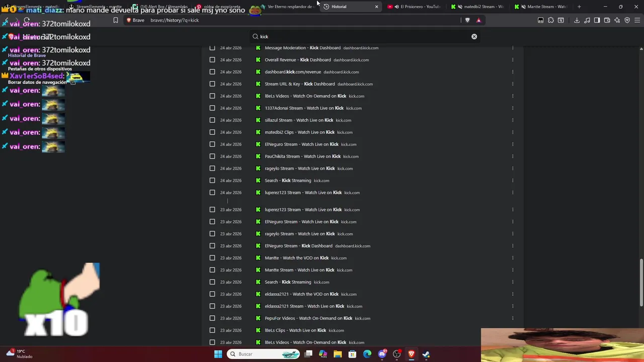Unmute the Mantte Stream tab speaker icon

pos(523,7)
